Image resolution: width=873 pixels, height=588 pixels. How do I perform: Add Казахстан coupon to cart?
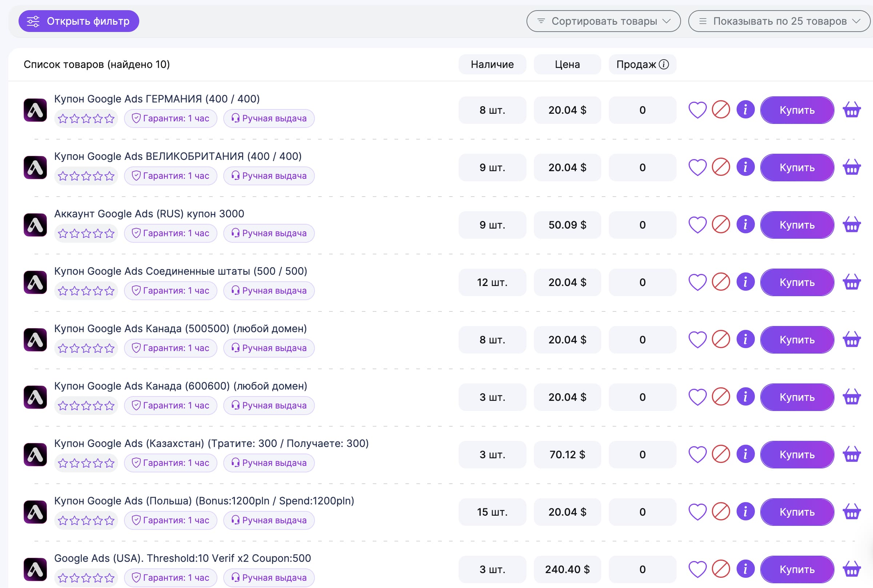pos(852,454)
